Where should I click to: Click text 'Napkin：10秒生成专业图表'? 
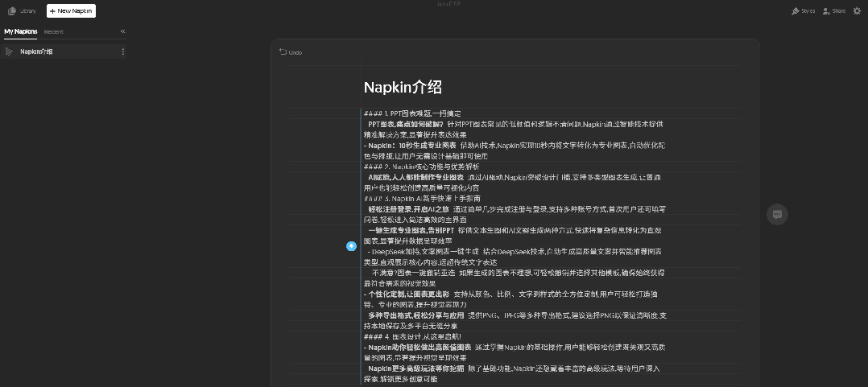pos(412,146)
